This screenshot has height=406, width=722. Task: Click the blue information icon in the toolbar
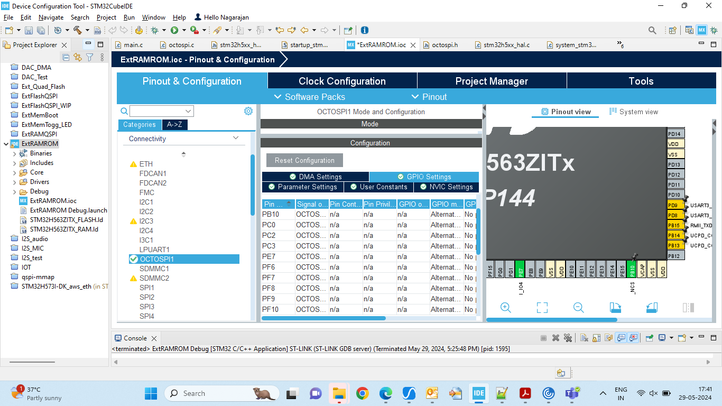pos(364,30)
